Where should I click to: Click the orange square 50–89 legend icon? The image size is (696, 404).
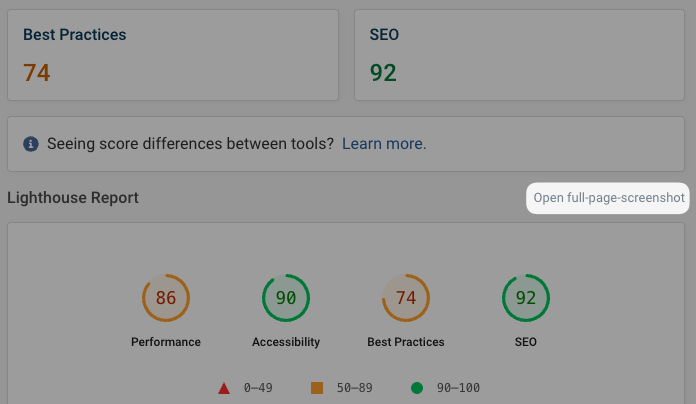pyautogui.click(x=317, y=388)
